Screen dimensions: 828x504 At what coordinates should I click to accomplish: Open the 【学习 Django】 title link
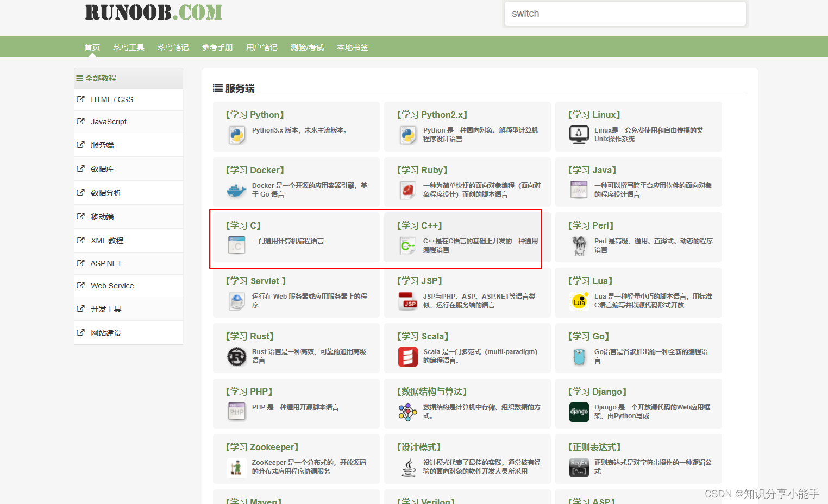coord(597,392)
